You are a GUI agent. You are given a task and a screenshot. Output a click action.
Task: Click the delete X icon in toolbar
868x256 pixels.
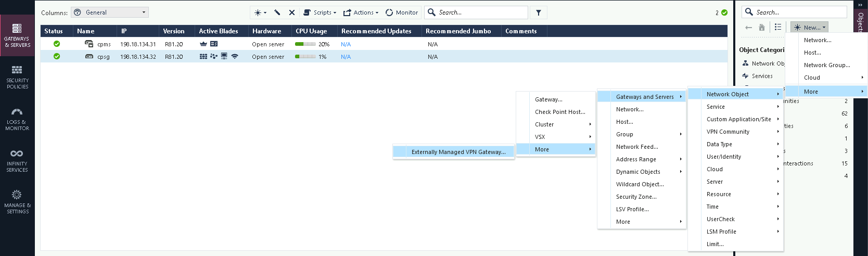(x=292, y=12)
